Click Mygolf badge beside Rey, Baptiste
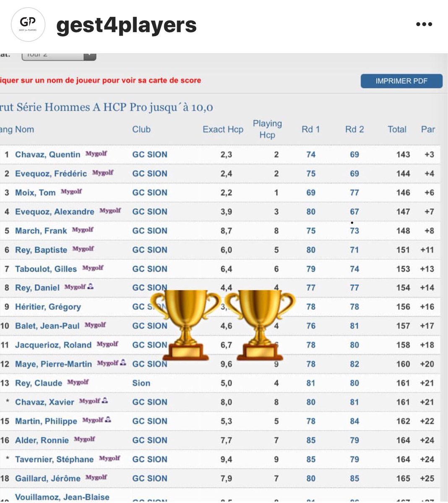 (83, 249)
